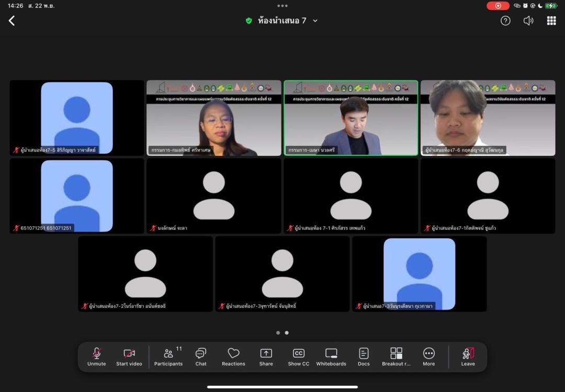Screen dimensions: 565x392
Task: Open the More options menu
Action: 428,357
